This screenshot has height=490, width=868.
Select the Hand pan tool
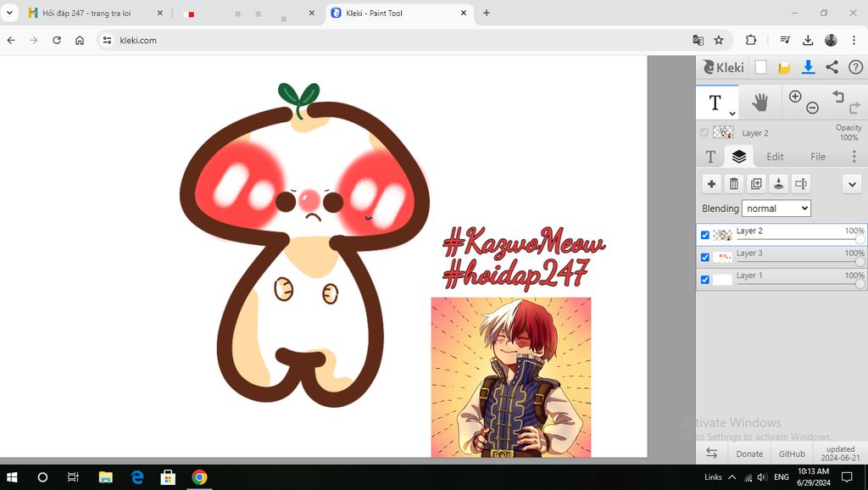pos(759,103)
